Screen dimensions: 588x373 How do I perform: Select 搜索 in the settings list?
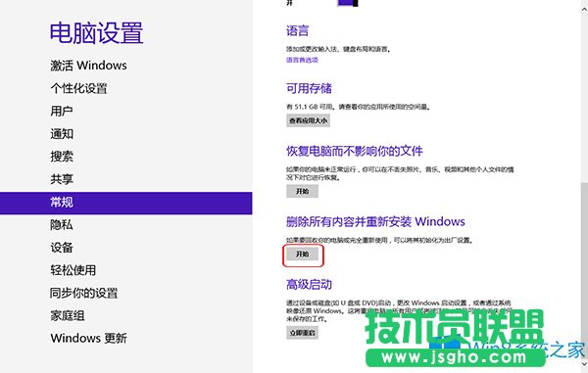[62, 157]
